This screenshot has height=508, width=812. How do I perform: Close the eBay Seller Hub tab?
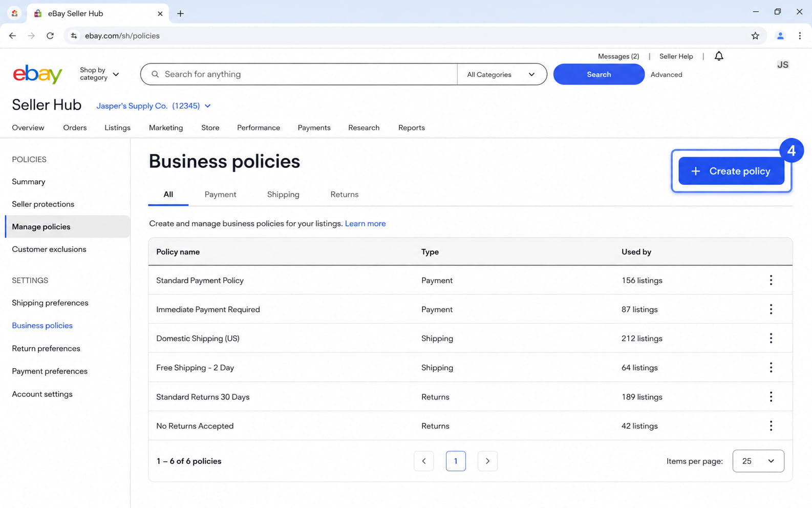pyautogui.click(x=160, y=14)
